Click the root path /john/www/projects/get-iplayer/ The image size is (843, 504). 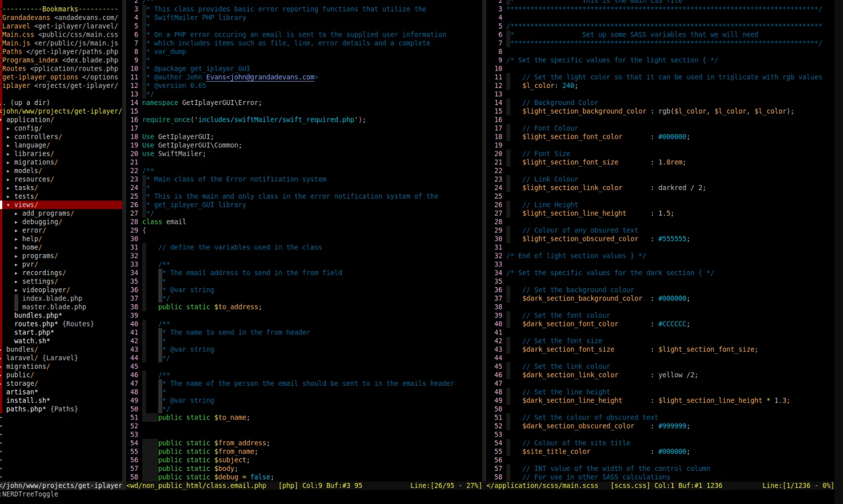62,111
